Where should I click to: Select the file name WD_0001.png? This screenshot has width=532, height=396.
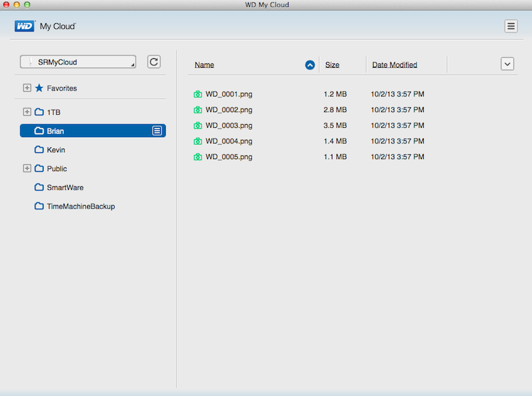pyautogui.click(x=229, y=94)
